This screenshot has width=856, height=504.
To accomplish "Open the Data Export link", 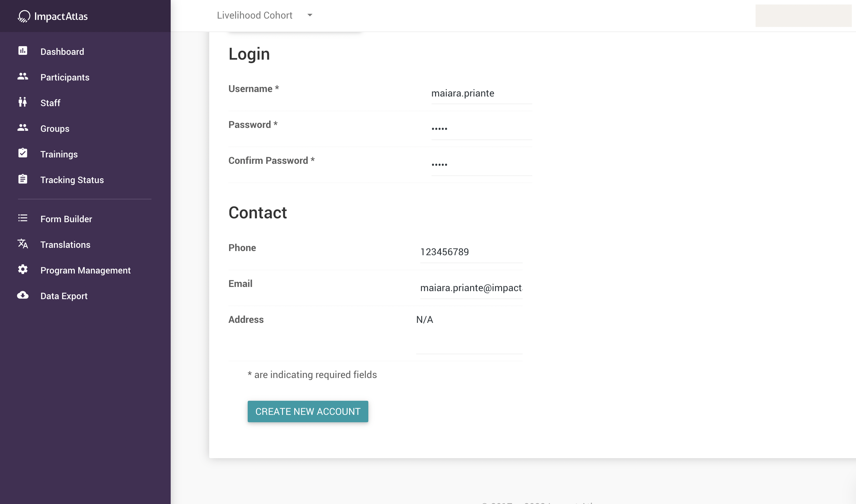I will 64,296.
